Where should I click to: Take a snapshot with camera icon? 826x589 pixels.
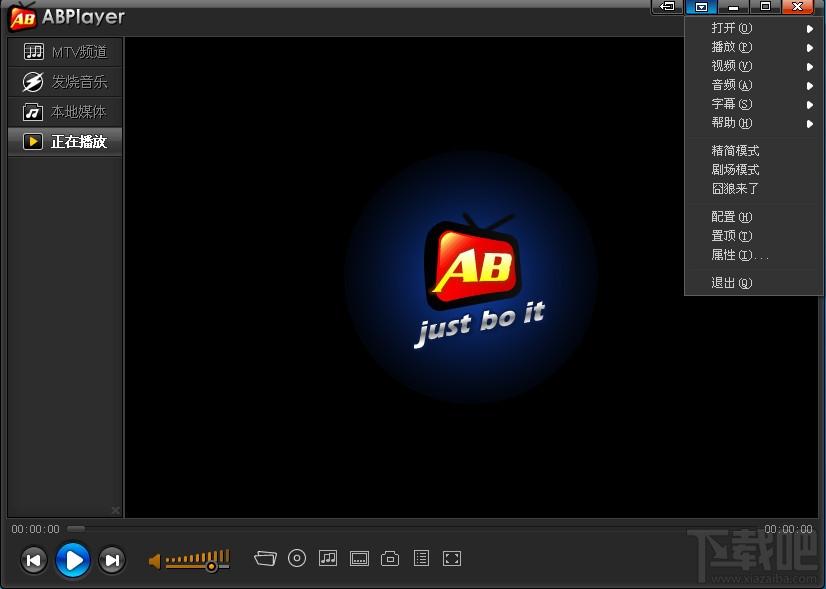pyautogui.click(x=390, y=558)
